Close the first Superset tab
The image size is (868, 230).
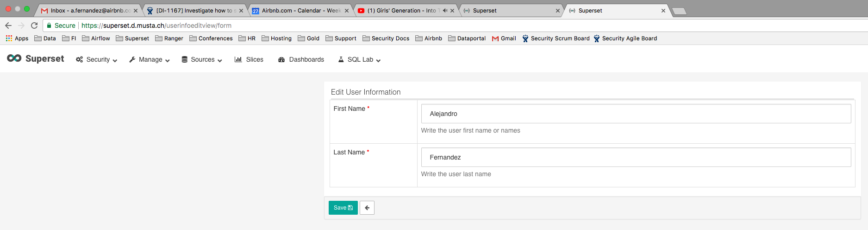point(558,11)
